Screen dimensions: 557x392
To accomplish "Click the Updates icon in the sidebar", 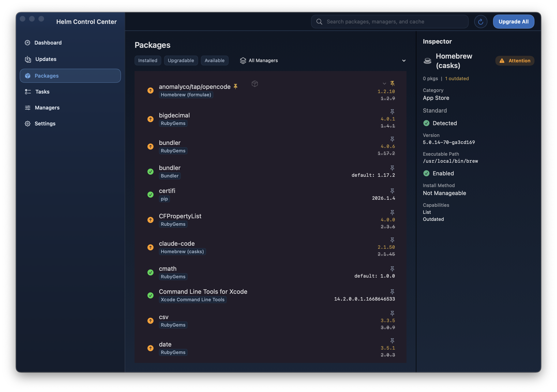I will (28, 59).
